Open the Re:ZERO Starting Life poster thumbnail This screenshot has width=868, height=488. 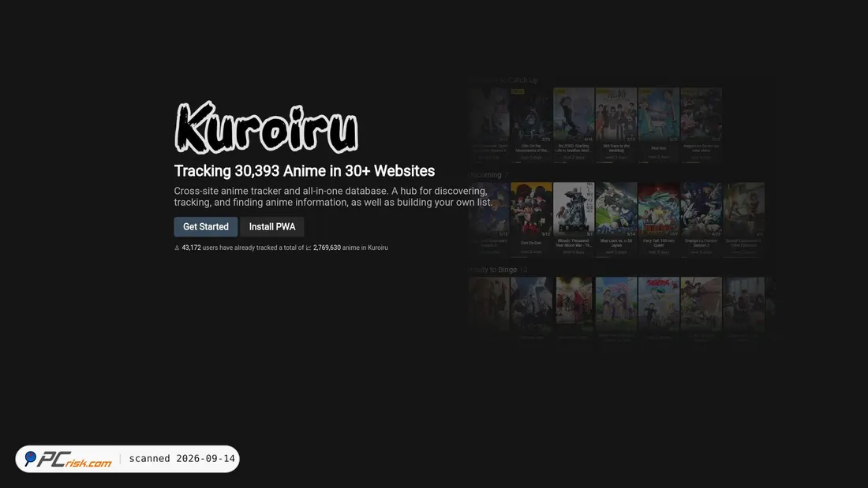(574, 115)
